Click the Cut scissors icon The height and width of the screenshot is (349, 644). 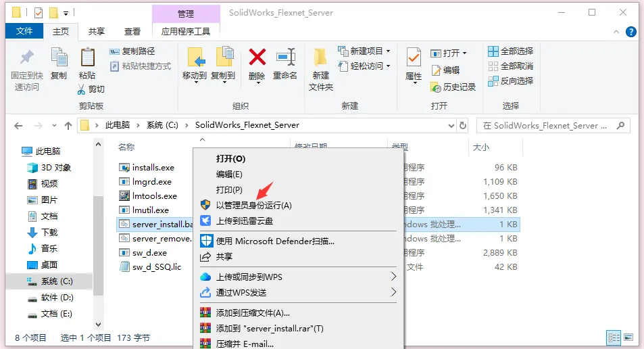coord(81,89)
